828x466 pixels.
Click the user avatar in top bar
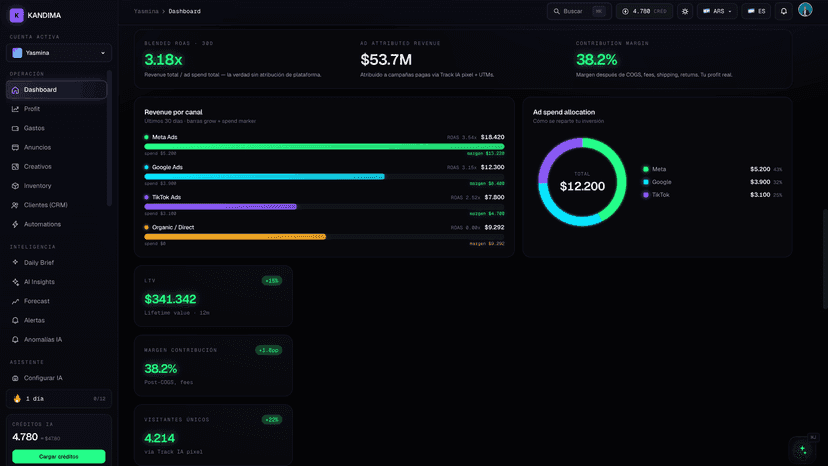[x=805, y=10]
